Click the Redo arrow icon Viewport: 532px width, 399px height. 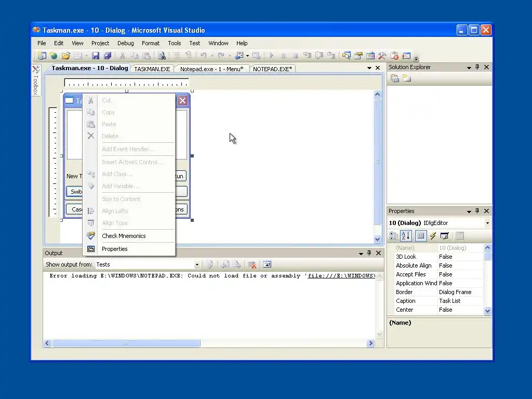tap(221, 55)
